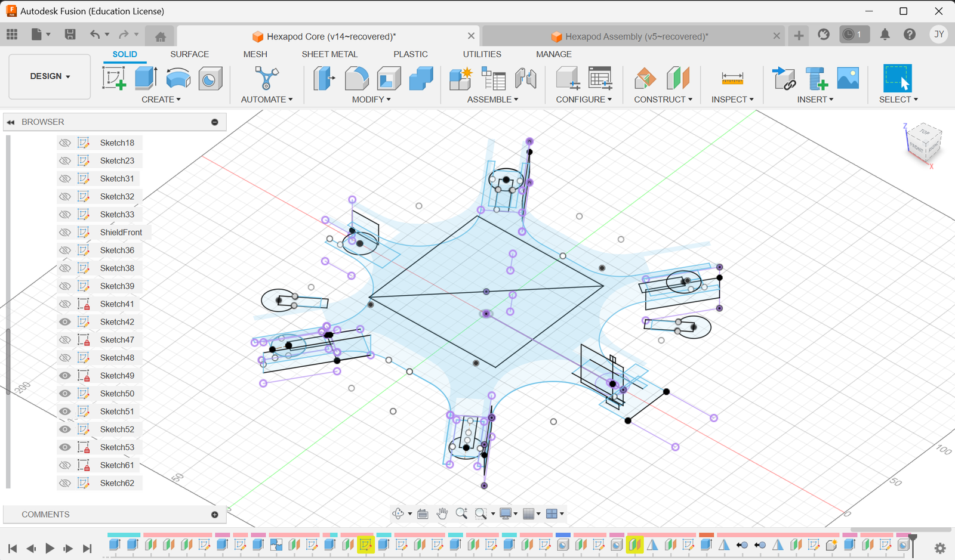Open the Design workspace selector
This screenshot has height=560, width=955.
pos(49,76)
